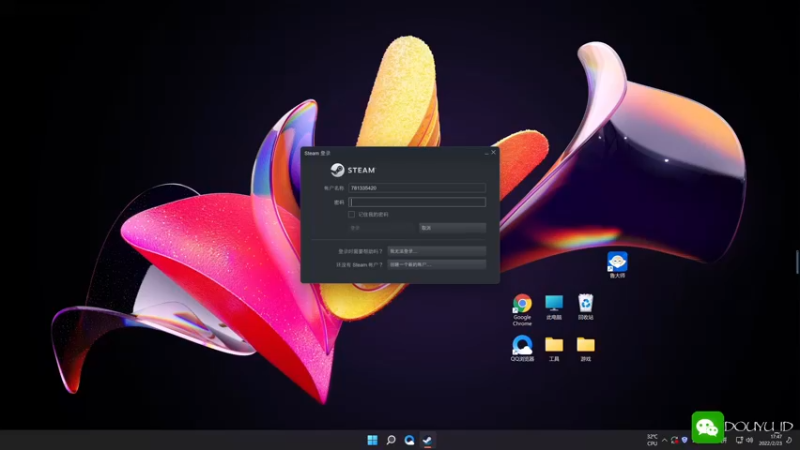This screenshot has width=800, height=450.
Task: Tick the remember my password checkbox
Action: 352,214
